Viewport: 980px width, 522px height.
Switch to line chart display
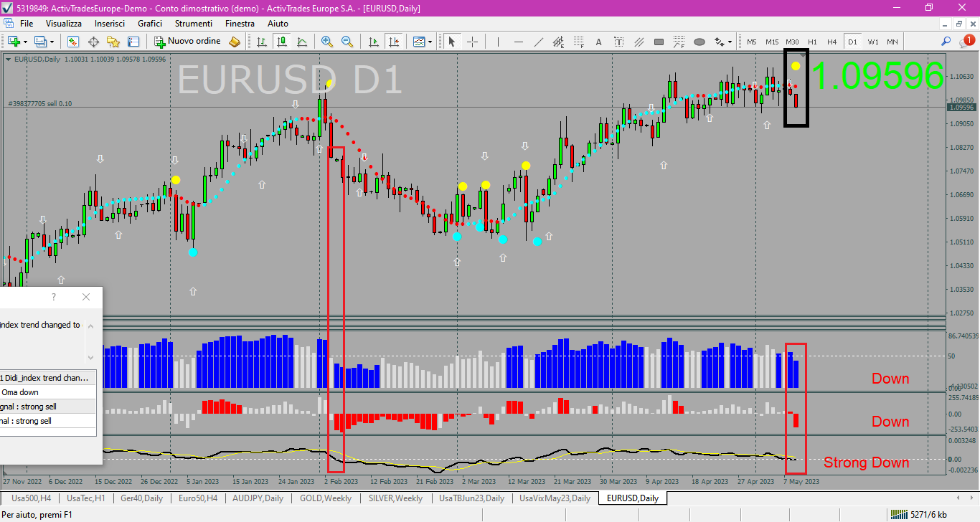pos(302,42)
